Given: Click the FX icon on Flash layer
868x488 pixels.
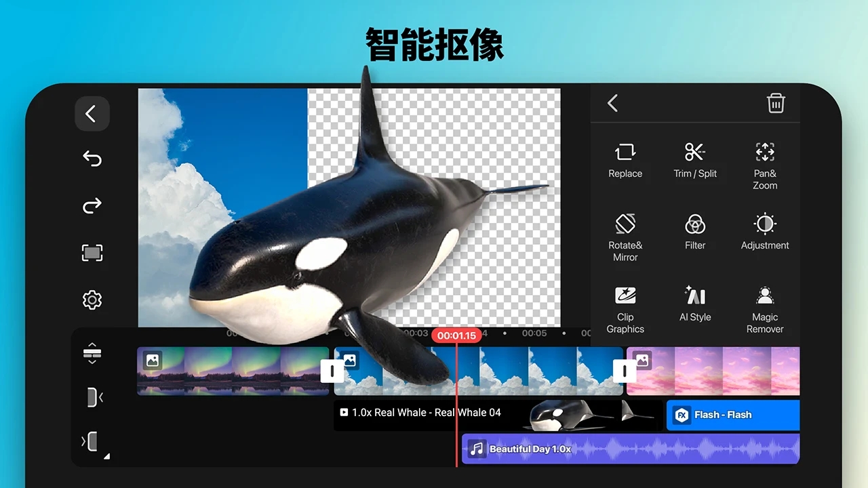Looking at the screenshot, I should (682, 415).
